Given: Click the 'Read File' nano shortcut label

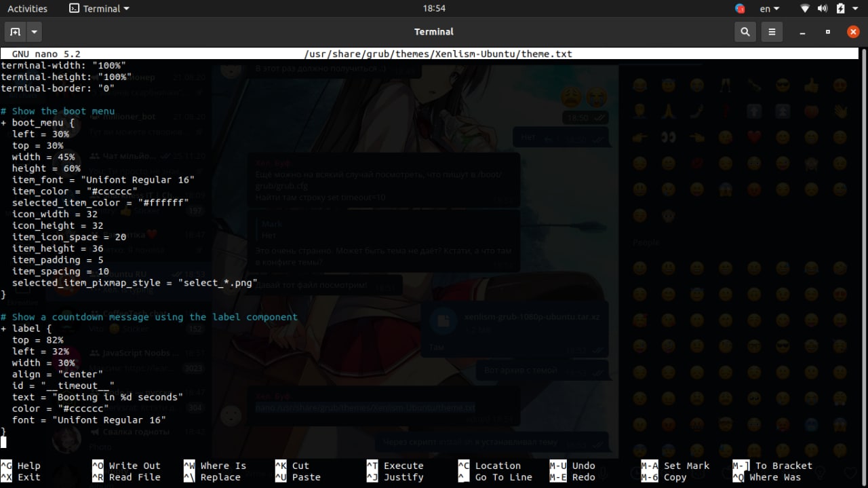Looking at the screenshot, I should [x=135, y=477].
